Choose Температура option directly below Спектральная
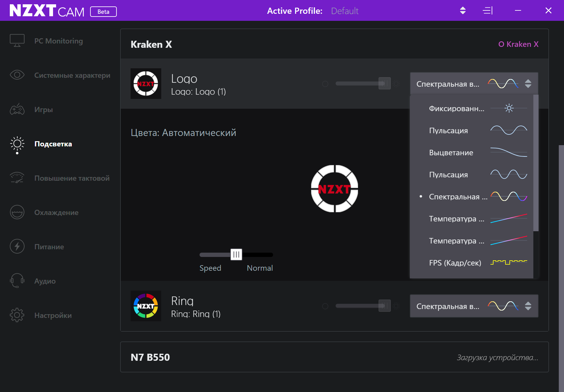Viewport: 564px width, 392px height. 472,219
